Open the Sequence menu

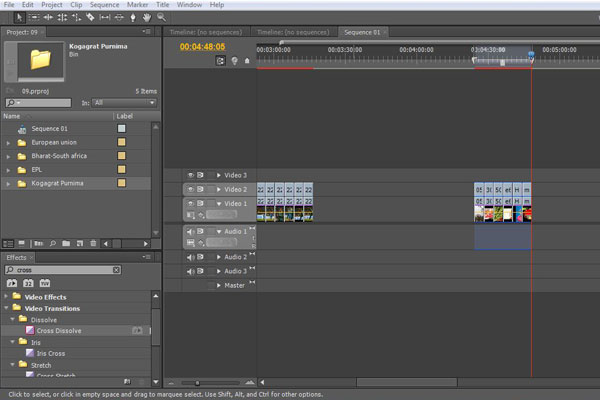pos(104,5)
